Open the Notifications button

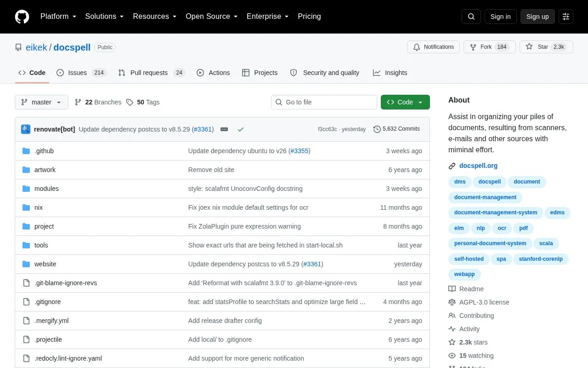(433, 47)
